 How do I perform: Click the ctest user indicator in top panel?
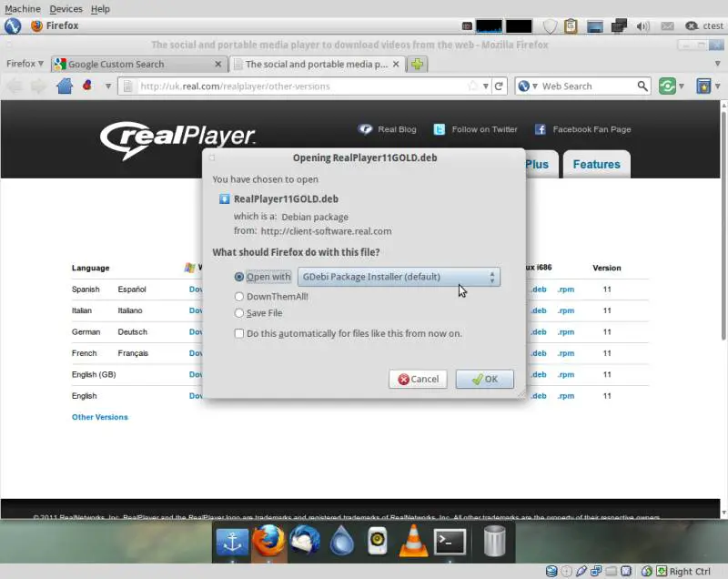click(x=704, y=26)
